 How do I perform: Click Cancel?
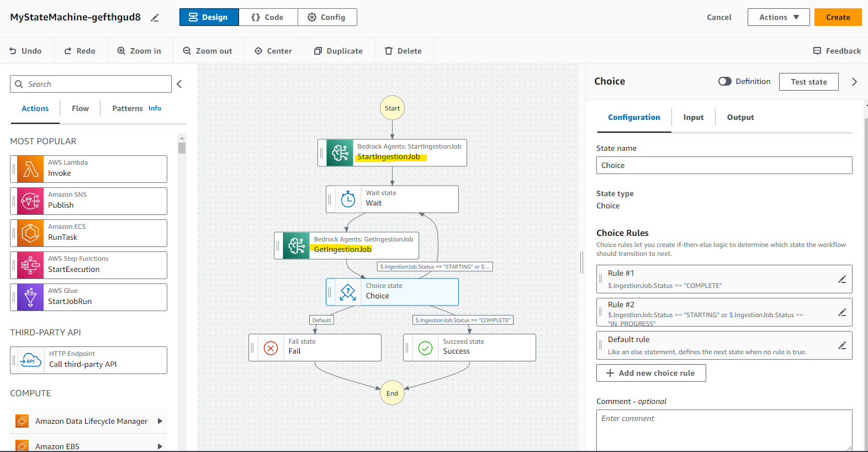point(719,17)
